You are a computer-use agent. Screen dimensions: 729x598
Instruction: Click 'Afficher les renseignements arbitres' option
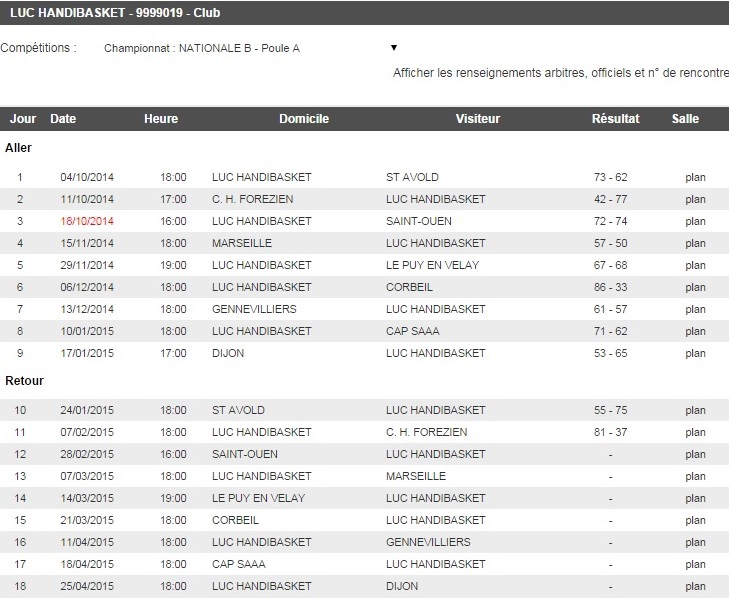(x=560, y=73)
